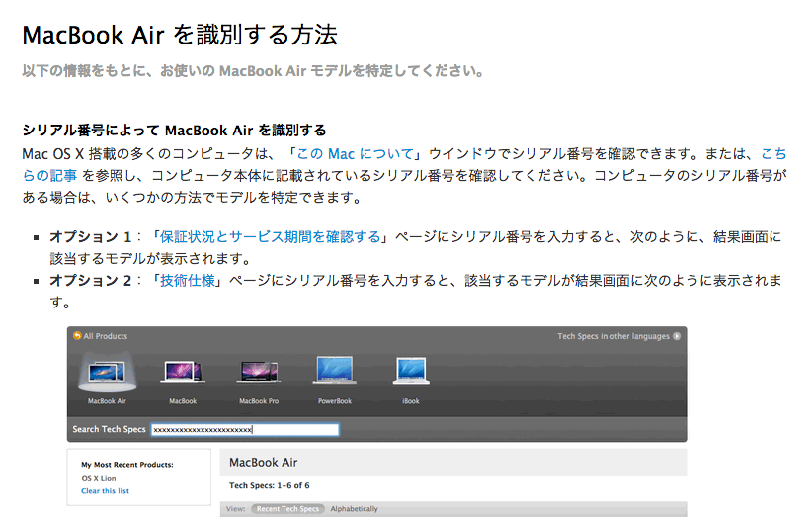Select the PowerBook product icon

click(335, 370)
